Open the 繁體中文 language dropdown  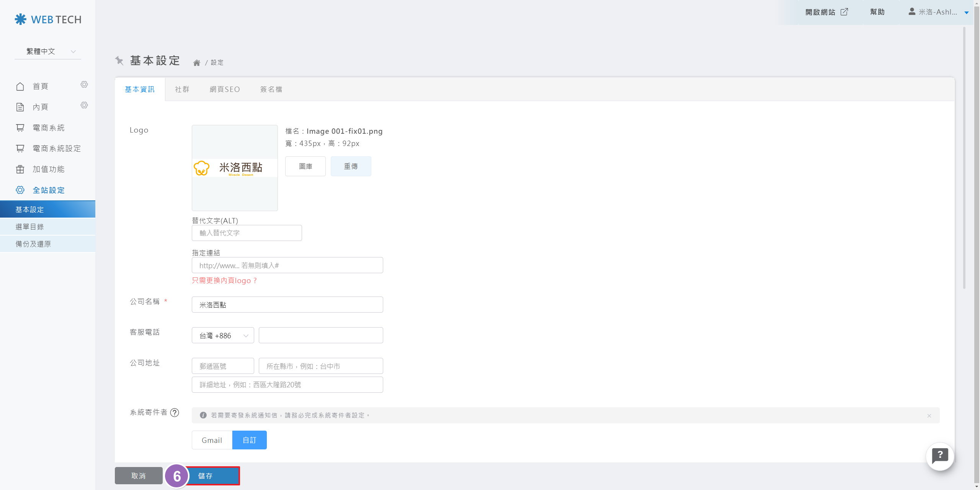coord(48,51)
